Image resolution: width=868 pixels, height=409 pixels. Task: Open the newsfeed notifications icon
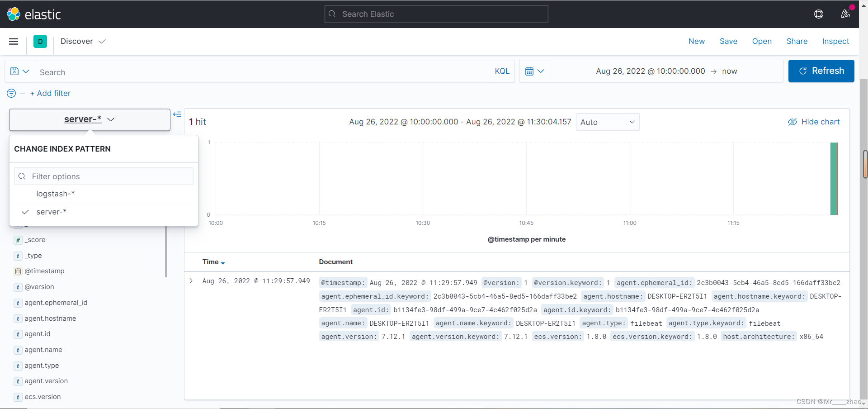pyautogui.click(x=845, y=14)
